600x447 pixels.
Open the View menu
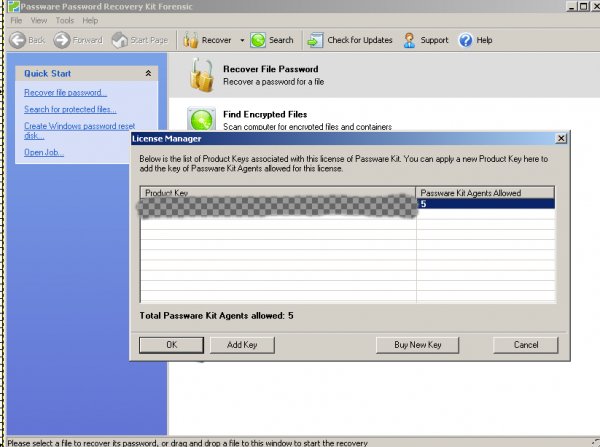[x=39, y=21]
